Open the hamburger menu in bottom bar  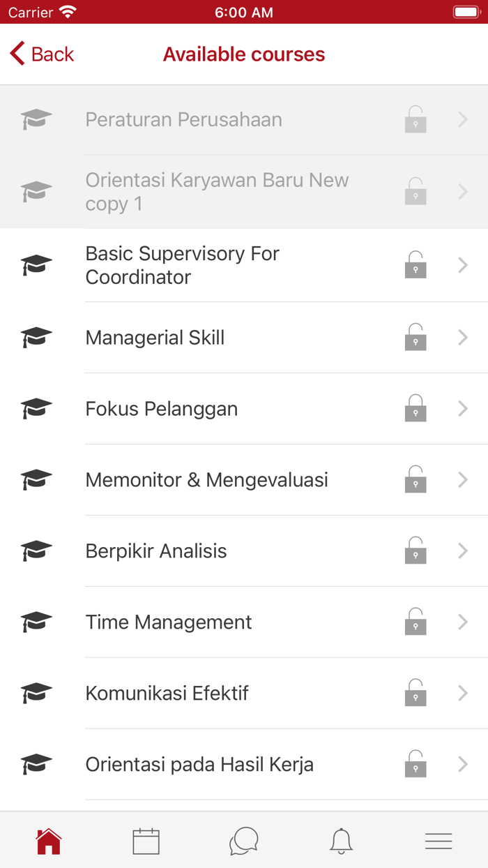point(439,841)
